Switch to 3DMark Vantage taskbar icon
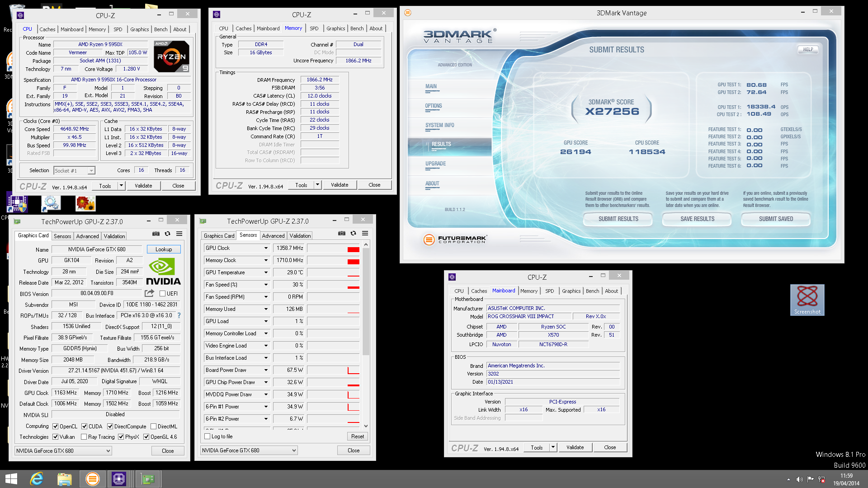The image size is (868, 488). pyautogui.click(x=92, y=479)
